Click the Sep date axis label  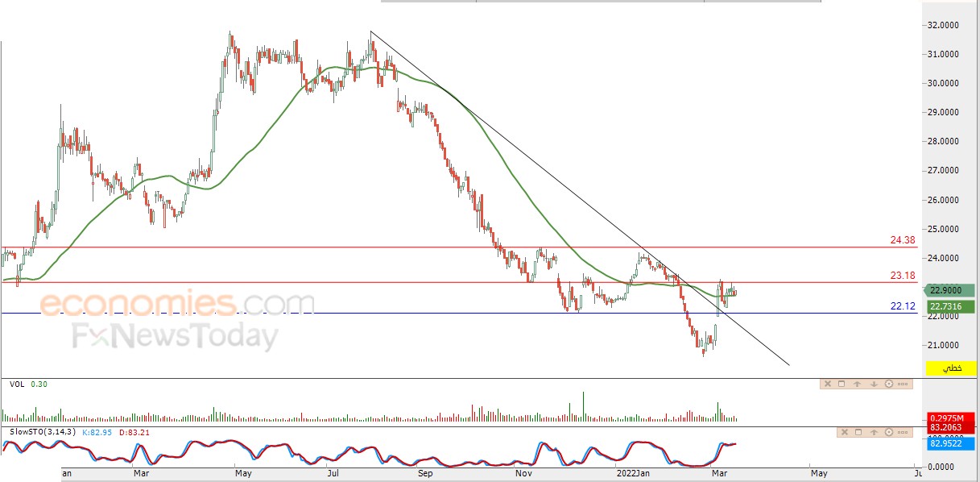[x=426, y=474]
